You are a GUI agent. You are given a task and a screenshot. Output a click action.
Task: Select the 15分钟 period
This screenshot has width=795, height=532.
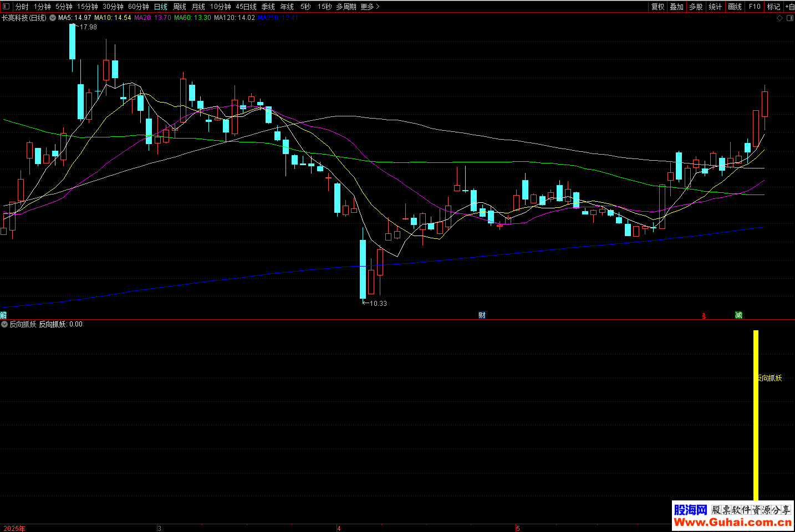(x=88, y=7)
